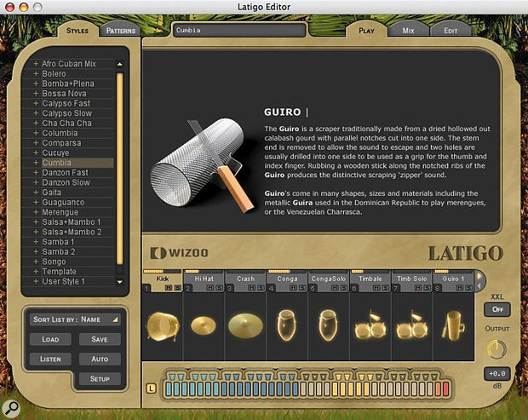Show previous tracks with the left arrow
This screenshot has width=528, height=420.
(479, 286)
